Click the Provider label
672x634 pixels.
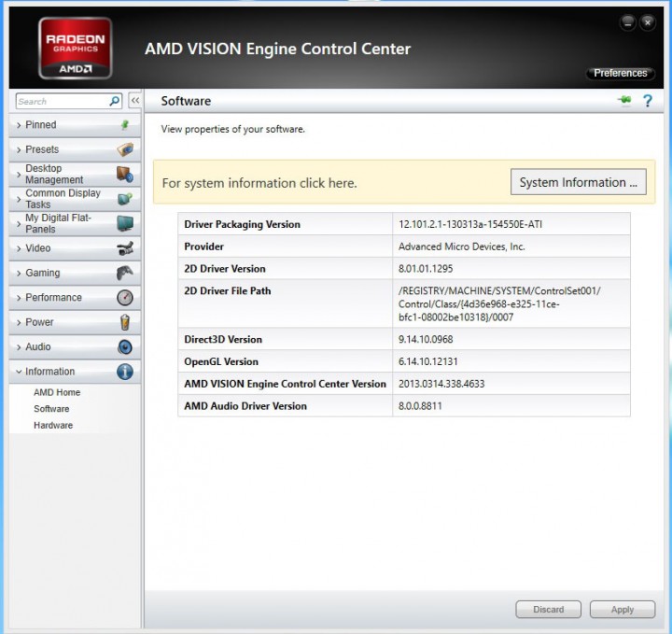tap(203, 247)
